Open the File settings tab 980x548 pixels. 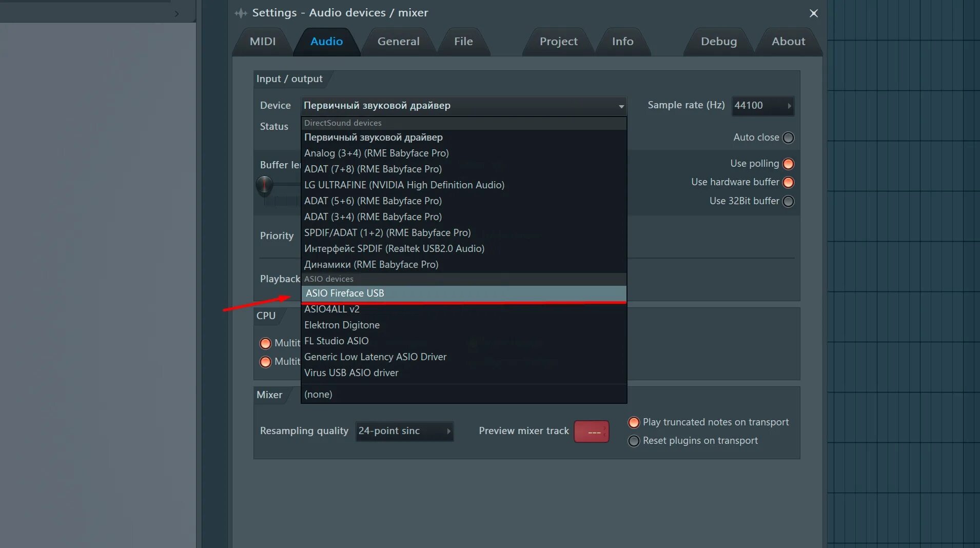pos(463,42)
